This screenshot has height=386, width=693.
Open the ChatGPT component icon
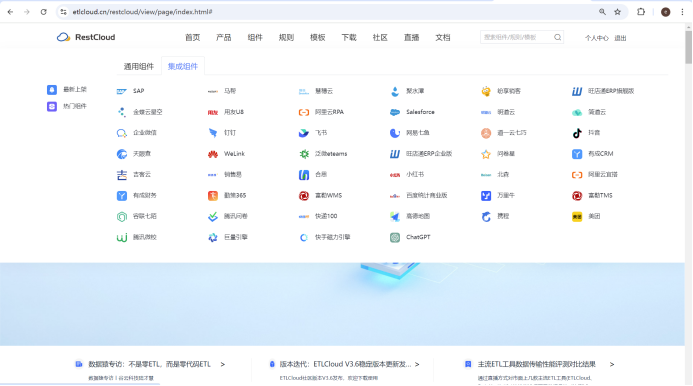(395, 237)
